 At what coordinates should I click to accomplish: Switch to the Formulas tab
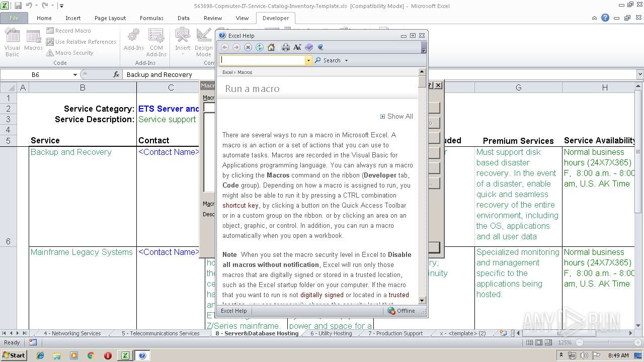click(151, 18)
